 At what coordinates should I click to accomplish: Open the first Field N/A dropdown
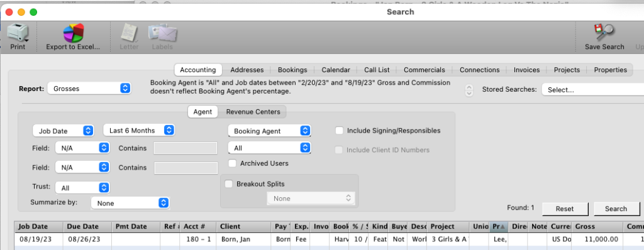click(x=82, y=148)
